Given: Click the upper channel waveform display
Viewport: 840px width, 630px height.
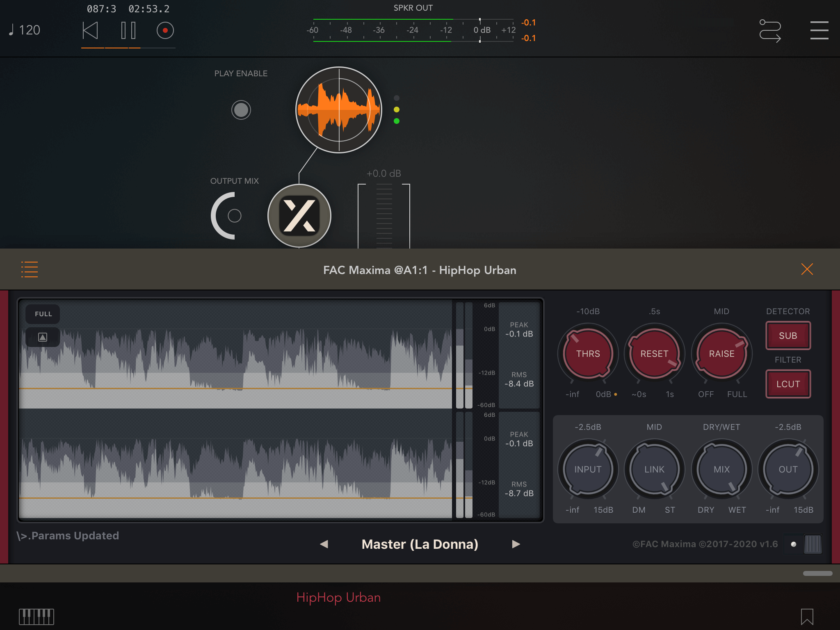Looking at the screenshot, I should click(x=235, y=354).
